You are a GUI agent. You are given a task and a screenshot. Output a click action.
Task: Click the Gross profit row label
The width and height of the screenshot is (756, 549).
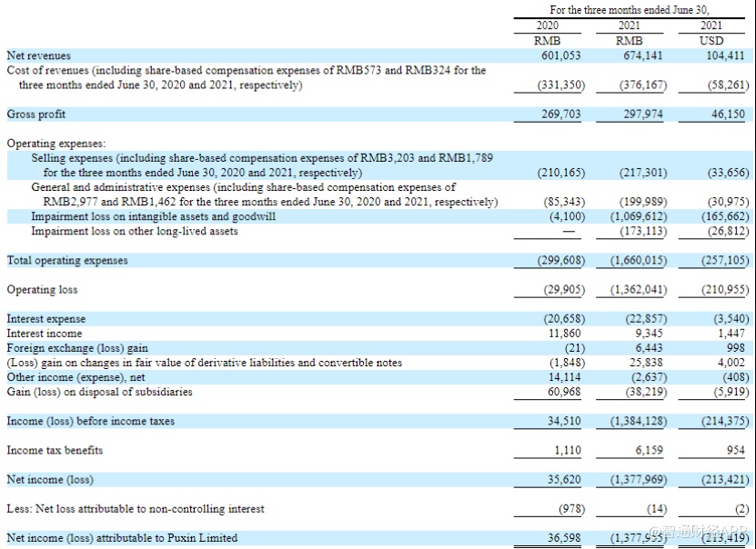click(36, 115)
